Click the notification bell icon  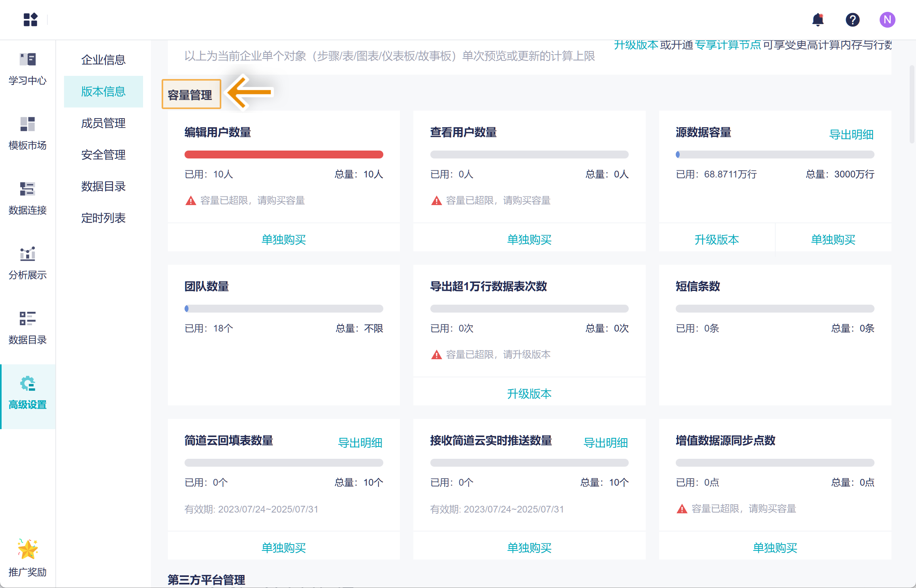(818, 19)
